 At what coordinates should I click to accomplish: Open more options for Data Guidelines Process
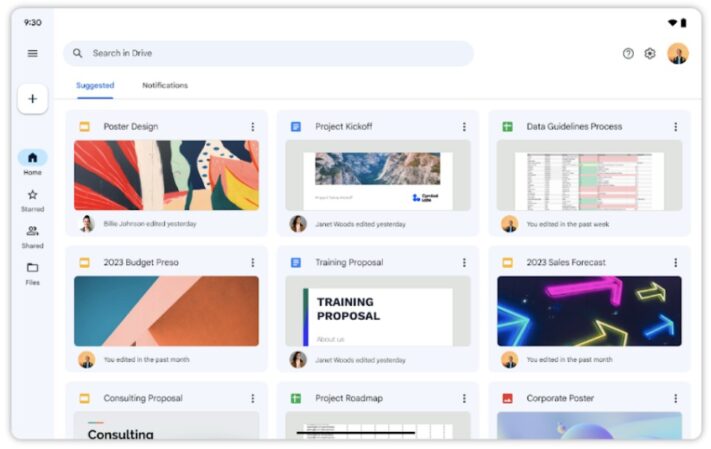coord(675,127)
